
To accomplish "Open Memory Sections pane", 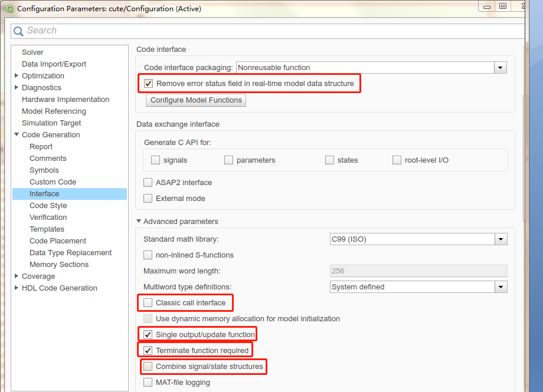I will tap(59, 264).
